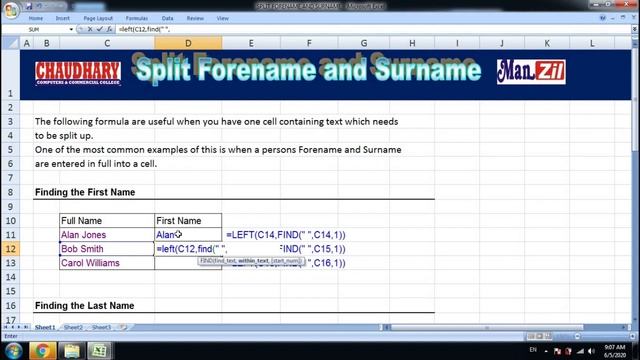This screenshot has width=640, height=360.
Task: Select the 'First Name' header cell
Action: [188, 221]
